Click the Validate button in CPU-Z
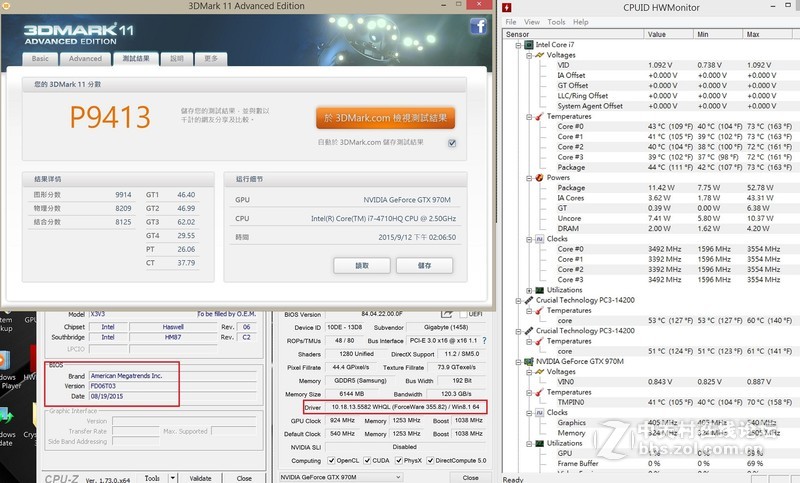 [200, 478]
